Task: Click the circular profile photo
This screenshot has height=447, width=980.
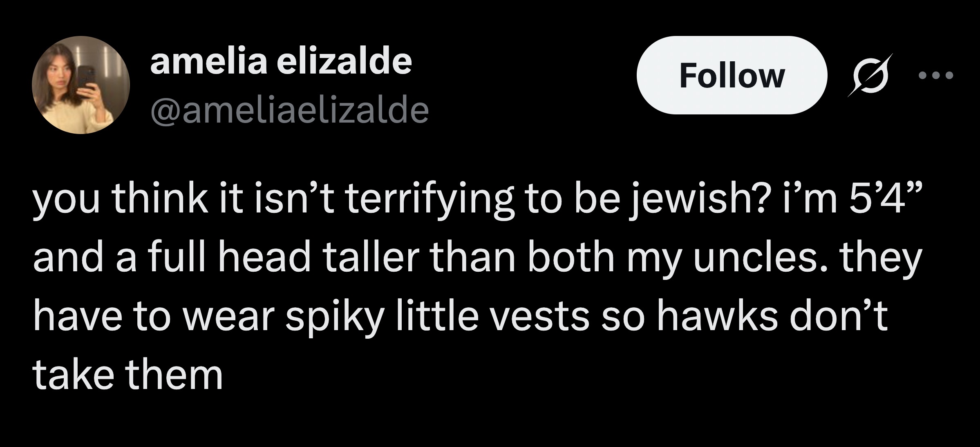Action: [x=81, y=85]
